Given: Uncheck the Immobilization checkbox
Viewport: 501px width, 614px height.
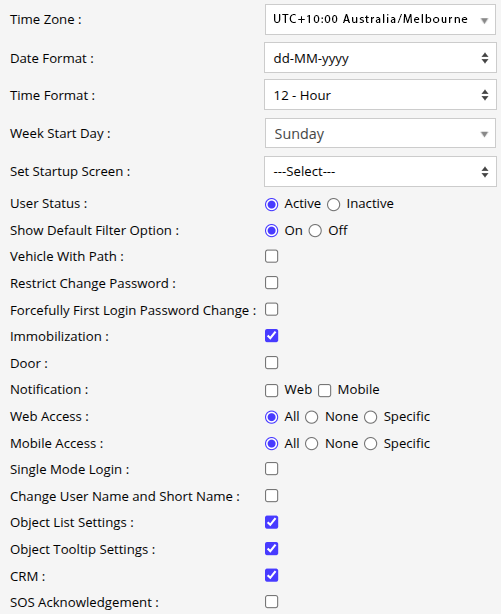Looking at the screenshot, I should 271,336.
